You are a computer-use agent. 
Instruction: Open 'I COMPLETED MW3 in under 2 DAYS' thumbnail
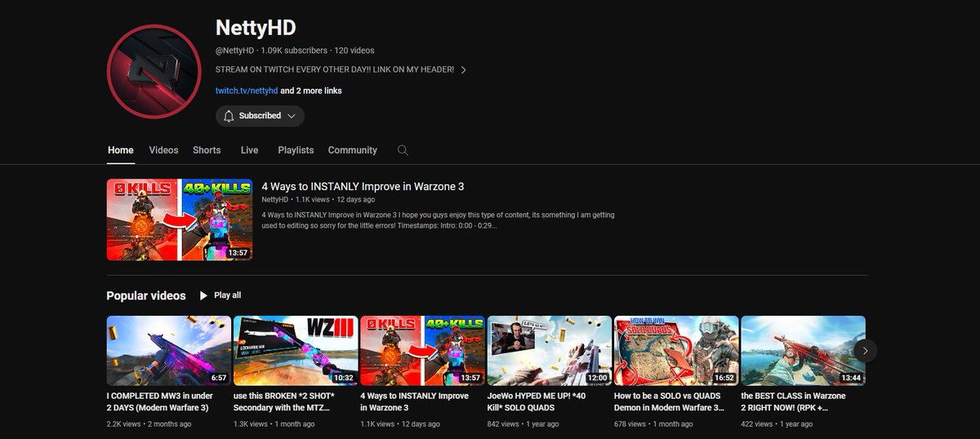point(169,351)
